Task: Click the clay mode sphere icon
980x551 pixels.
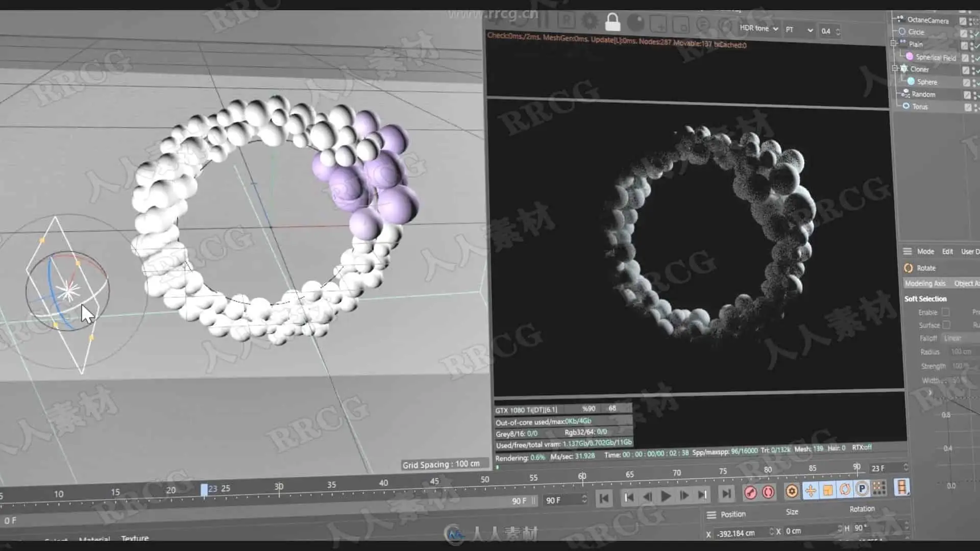Action: [635, 22]
